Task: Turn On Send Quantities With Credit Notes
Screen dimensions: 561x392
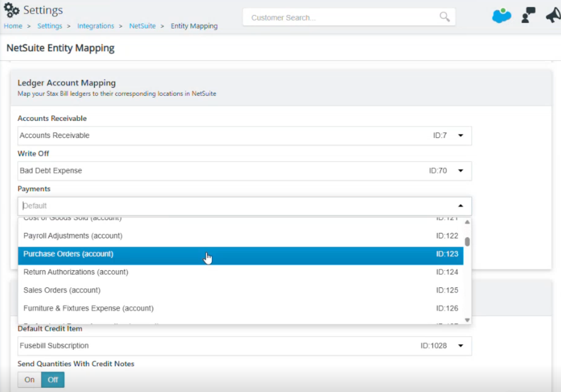Action: coord(29,380)
